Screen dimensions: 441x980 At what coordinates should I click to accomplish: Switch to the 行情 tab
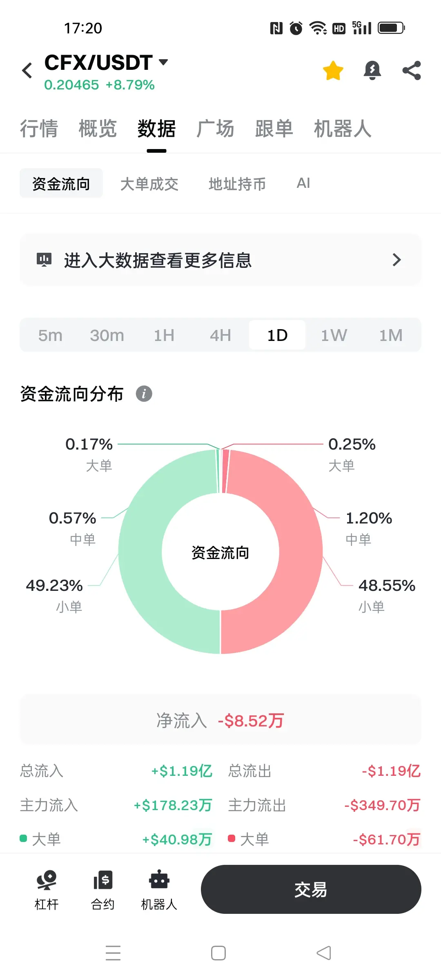tap(39, 129)
